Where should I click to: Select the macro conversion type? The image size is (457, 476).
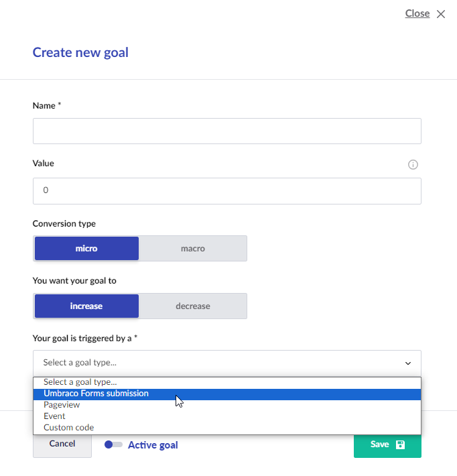193,249
